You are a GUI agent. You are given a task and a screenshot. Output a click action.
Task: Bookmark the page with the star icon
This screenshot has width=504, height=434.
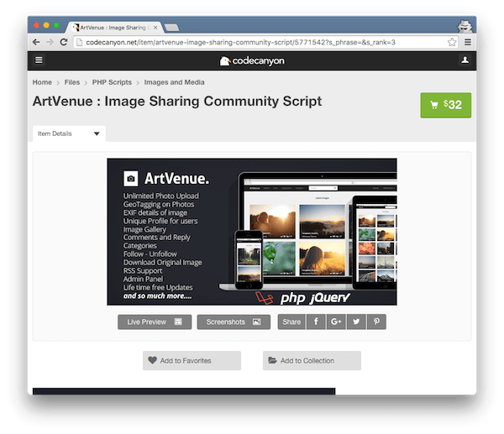[452, 42]
